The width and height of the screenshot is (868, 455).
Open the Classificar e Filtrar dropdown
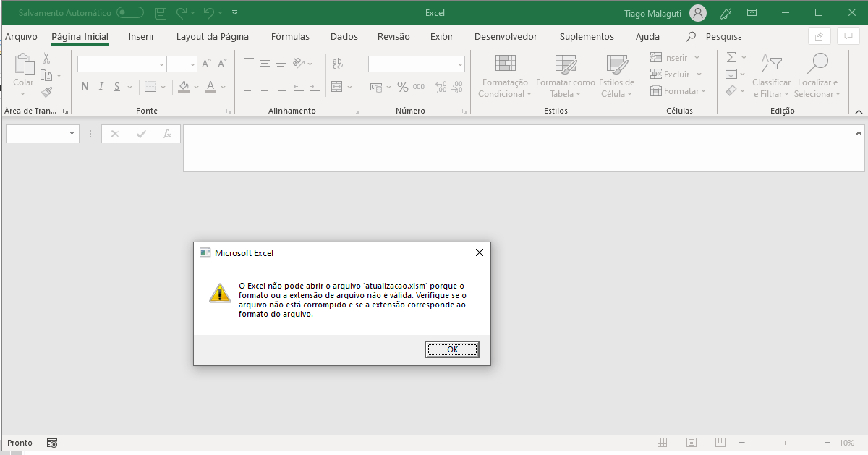772,77
